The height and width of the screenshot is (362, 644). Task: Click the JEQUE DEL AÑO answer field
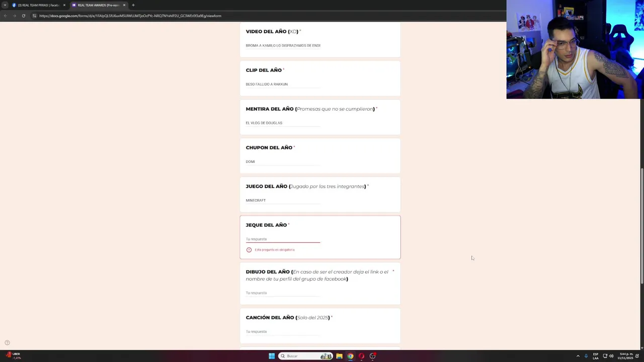pyautogui.click(x=283, y=239)
